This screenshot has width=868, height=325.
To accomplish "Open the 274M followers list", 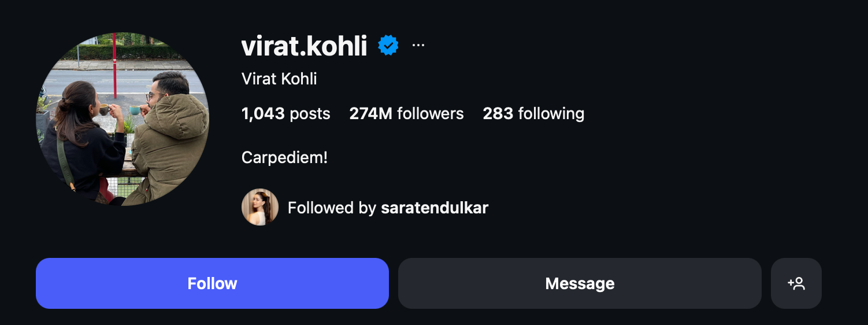I will point(406,113).
